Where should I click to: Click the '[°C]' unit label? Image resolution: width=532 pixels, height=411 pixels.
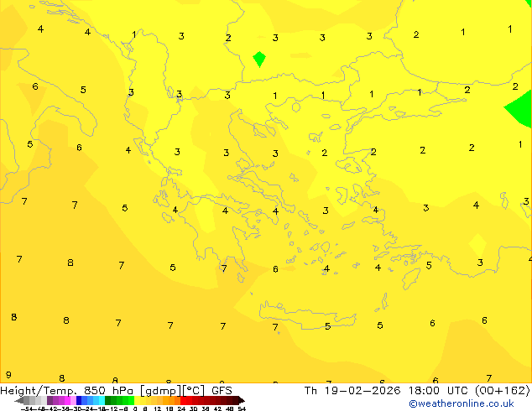[193, 391]
